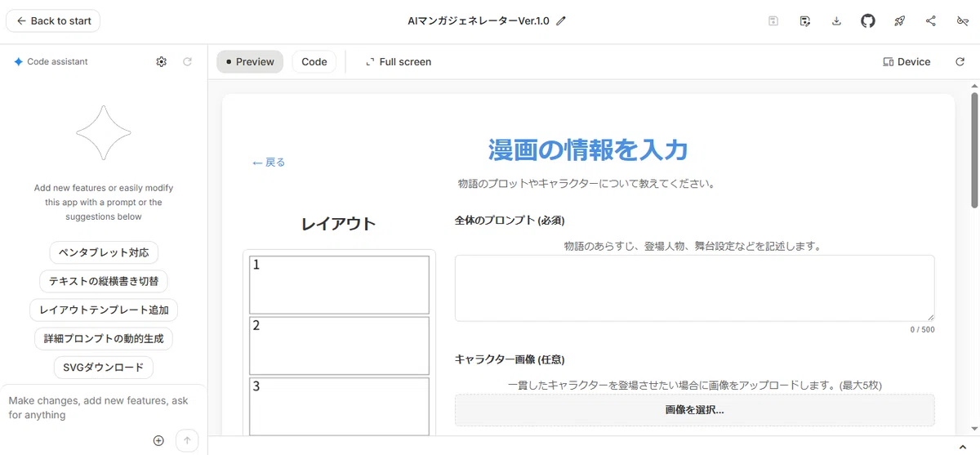Click the 全体のプロンプト (必須) label
Screen dimensions: 980x455
click(x=510, y=221)
